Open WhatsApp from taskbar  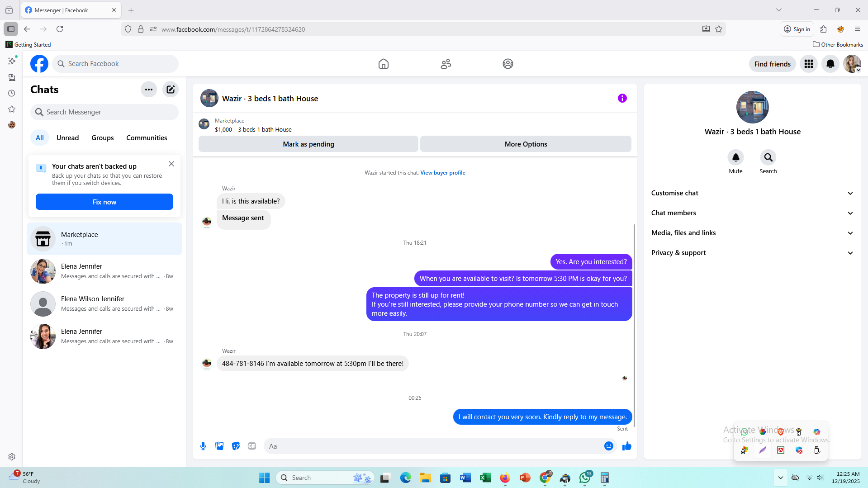tap(585, 478)
